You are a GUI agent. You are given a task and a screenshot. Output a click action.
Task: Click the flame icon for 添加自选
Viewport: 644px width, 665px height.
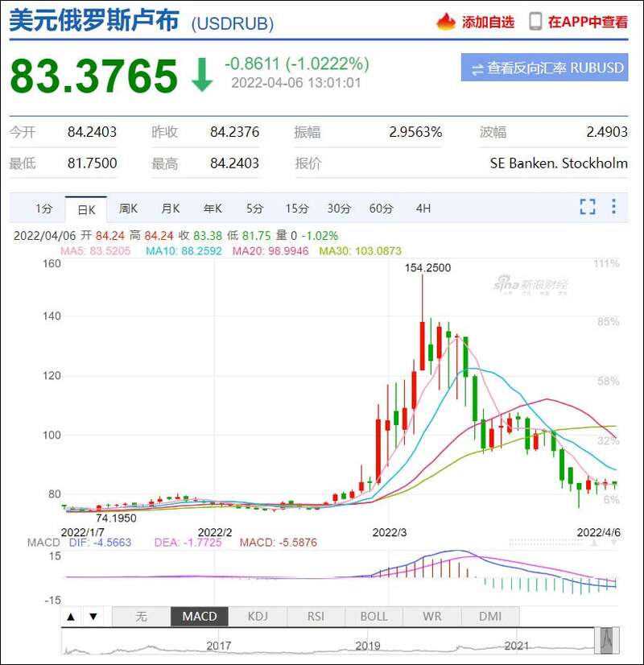(x=446, y=22)
